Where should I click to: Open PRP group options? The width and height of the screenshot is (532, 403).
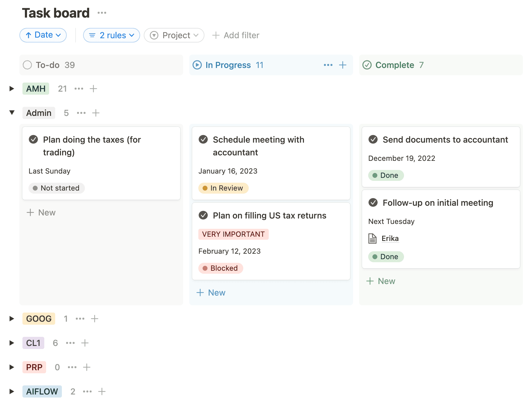tap(72, 367)
